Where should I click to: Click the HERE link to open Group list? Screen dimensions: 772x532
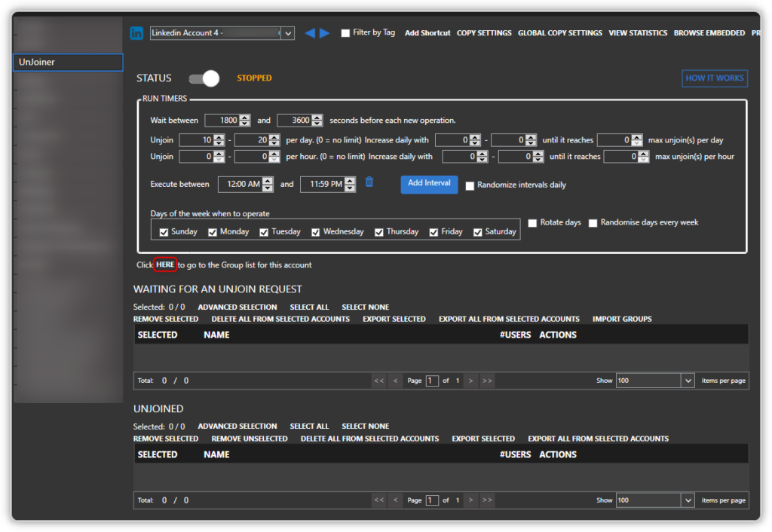[x=165, y=265]
